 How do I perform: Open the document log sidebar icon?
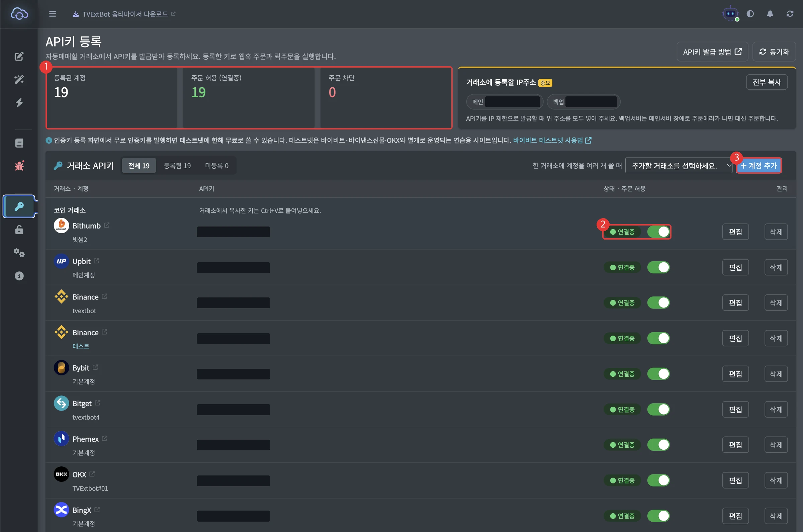19,143
